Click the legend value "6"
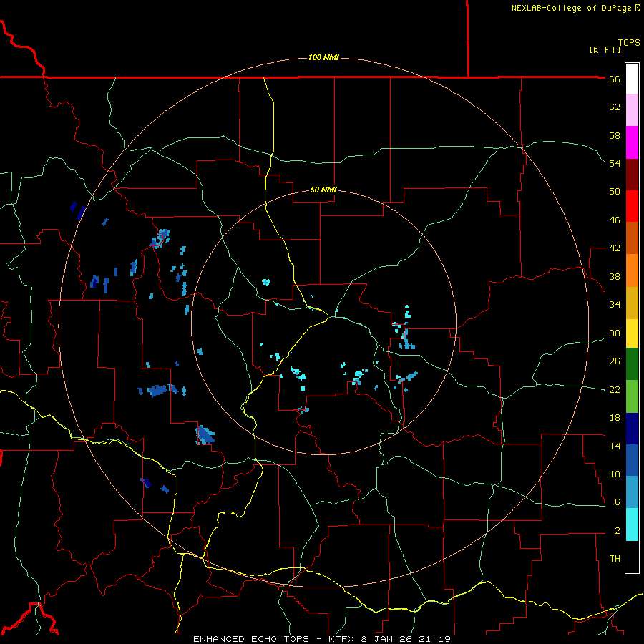 tap(618, 502)
